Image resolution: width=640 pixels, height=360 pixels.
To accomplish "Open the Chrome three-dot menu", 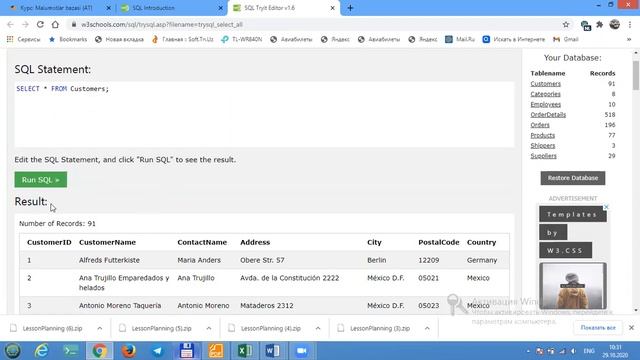I will (x=630, y=24).
